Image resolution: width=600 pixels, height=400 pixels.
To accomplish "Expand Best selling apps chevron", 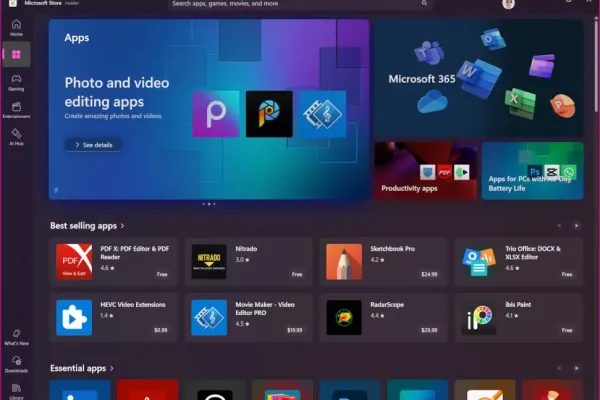I will [122, 226].
